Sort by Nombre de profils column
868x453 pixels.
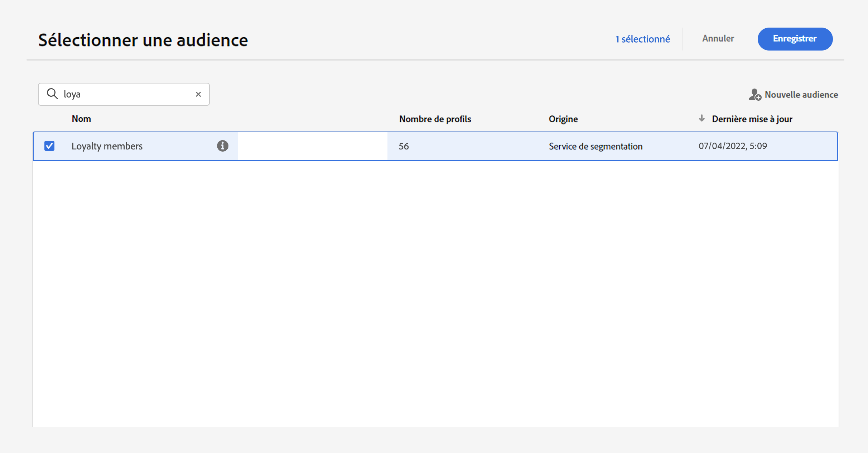tap(435, 119)
